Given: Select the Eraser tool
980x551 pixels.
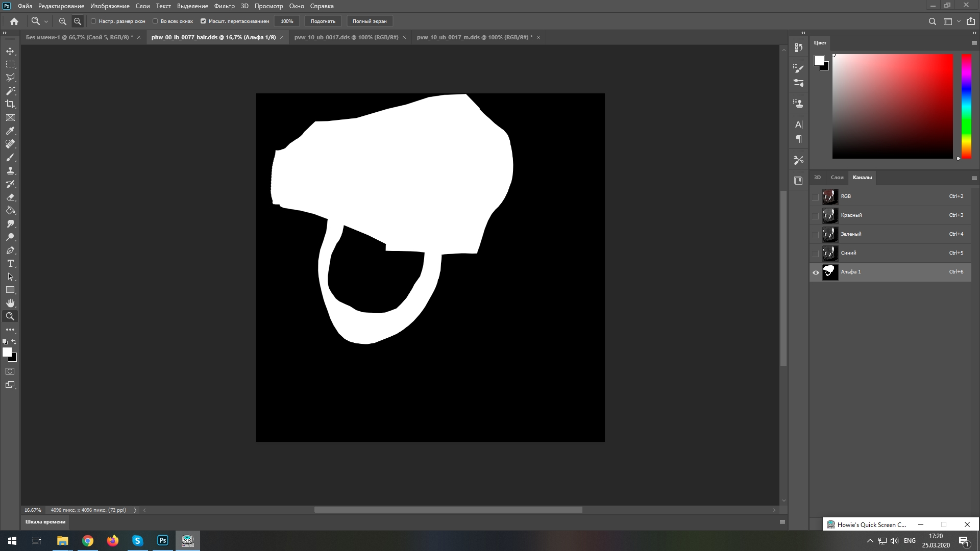Looking at the screenshot, I should 10,197.
